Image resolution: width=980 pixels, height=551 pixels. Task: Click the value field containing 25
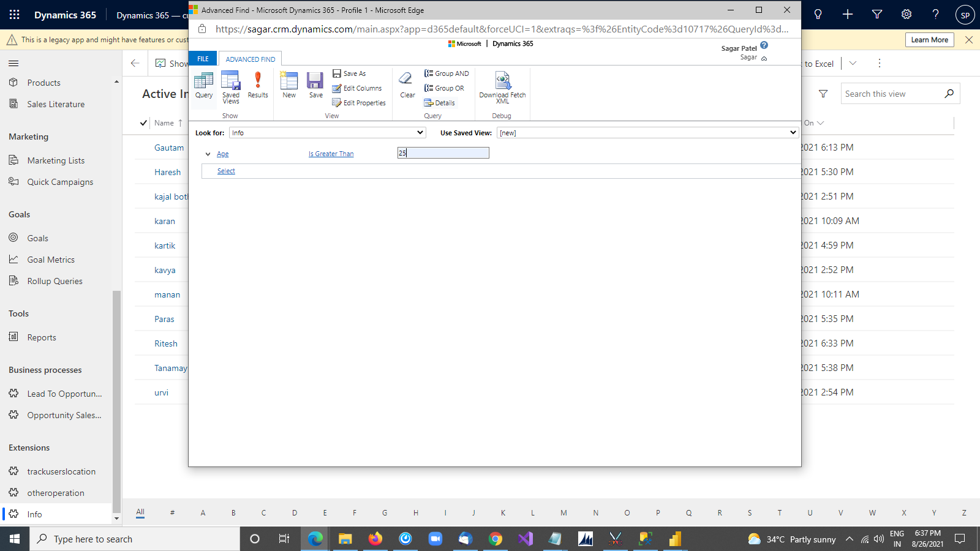point(443,153)
